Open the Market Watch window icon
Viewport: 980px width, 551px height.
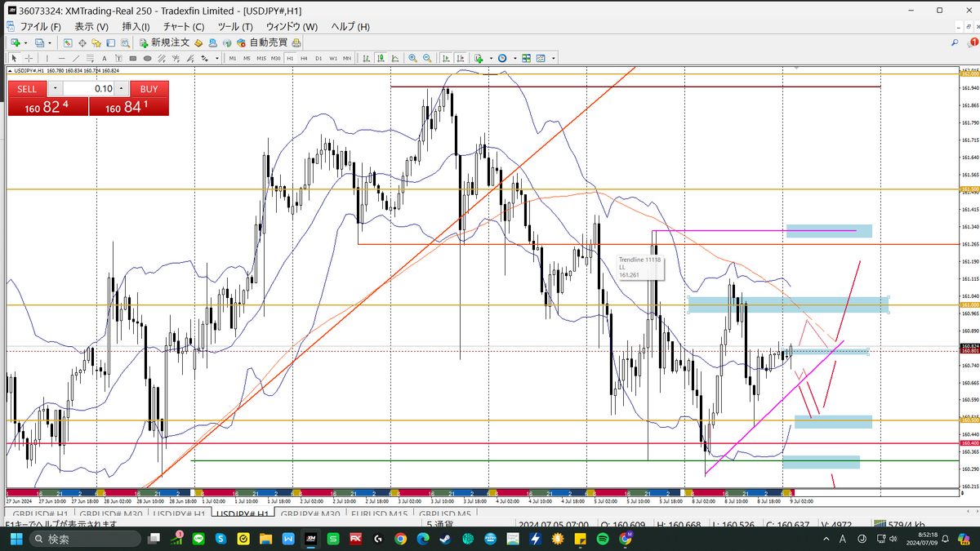68,42
